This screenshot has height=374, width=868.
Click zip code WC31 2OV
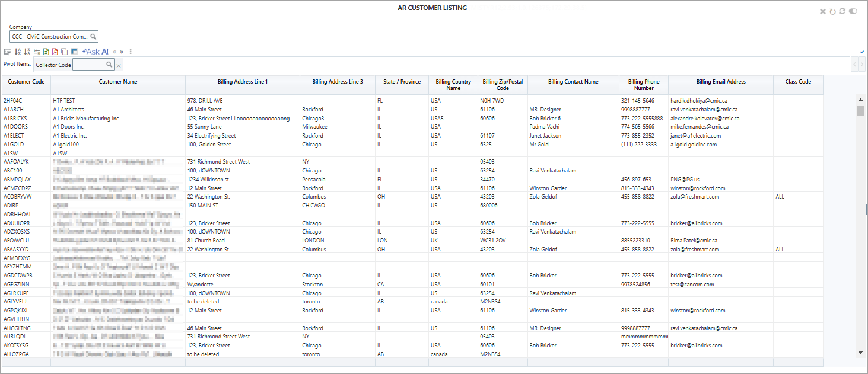(493, 241)
